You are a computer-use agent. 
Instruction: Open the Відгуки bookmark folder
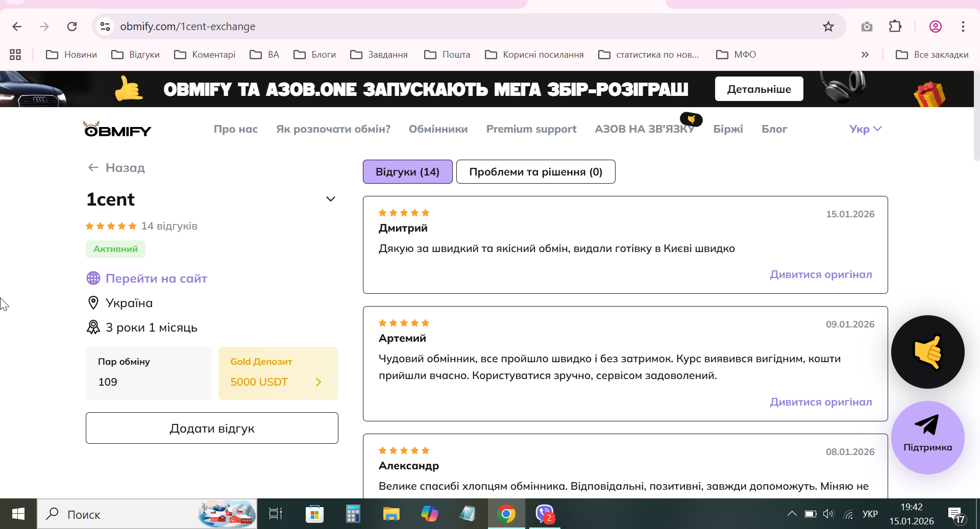click(x=136, y=55)
